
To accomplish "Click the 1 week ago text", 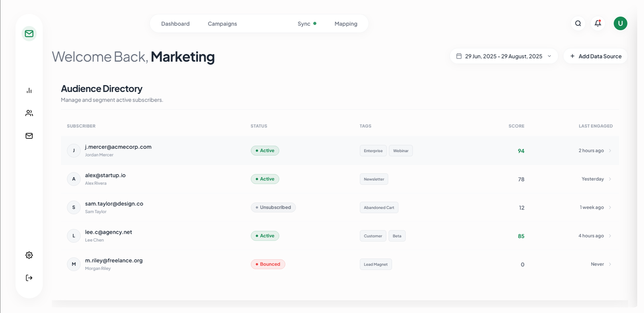I will tap(592, 207).
